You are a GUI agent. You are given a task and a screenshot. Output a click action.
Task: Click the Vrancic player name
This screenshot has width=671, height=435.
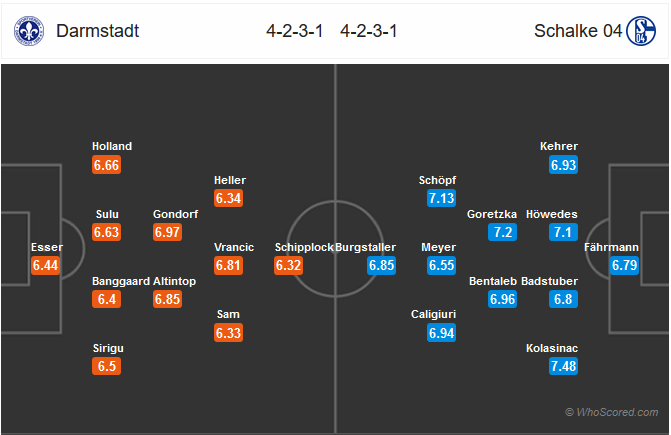[234, 247]
